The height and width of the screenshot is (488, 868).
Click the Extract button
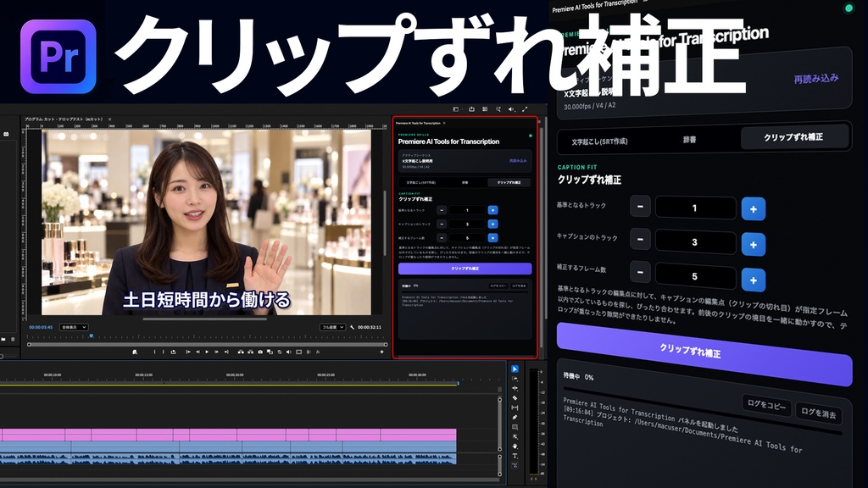click(251, 352)
